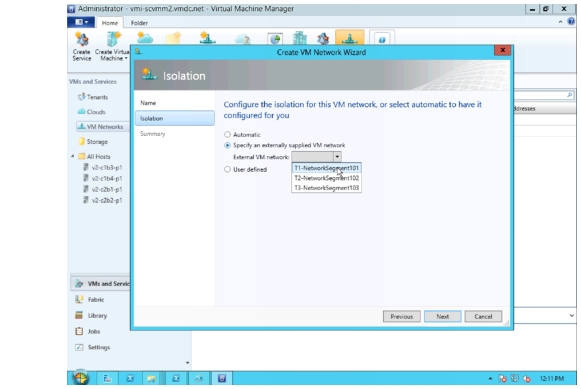
Task: Open the Windows Start button
Action: pos(80,378)
